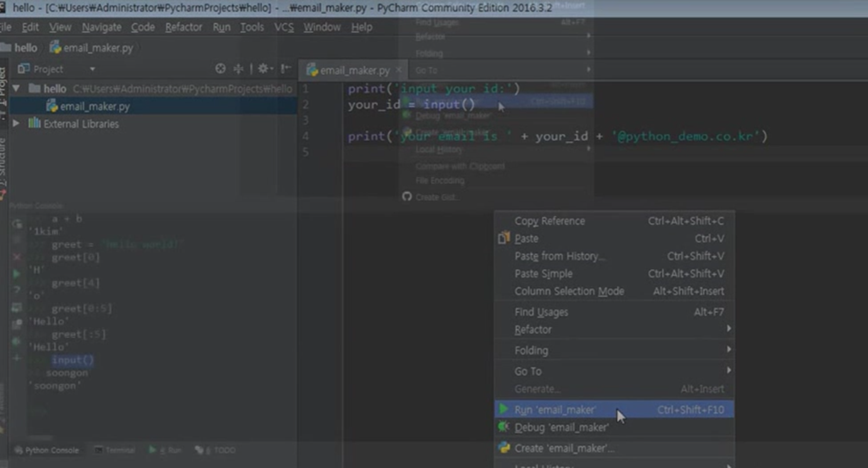Click Copy Reference in context menu
This screenshot has height=468, width=868.
coord(614,221)
